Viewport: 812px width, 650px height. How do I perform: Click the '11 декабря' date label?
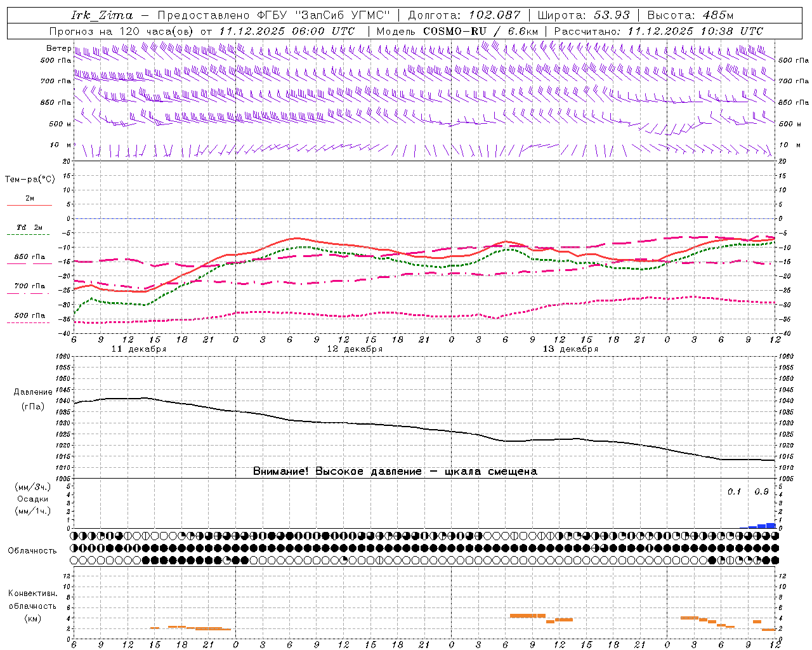139,349
